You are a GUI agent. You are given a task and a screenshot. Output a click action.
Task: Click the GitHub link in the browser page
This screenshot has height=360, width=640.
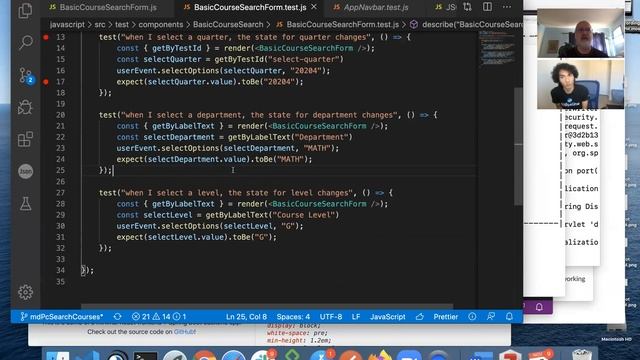pyautogui.click(x=185, y=332)
